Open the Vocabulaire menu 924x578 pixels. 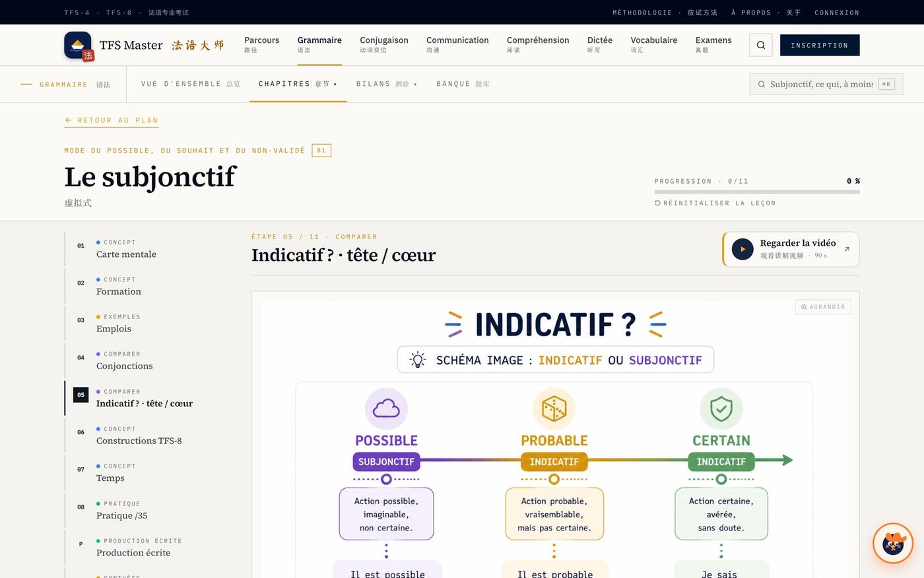(x=654, y=44)
